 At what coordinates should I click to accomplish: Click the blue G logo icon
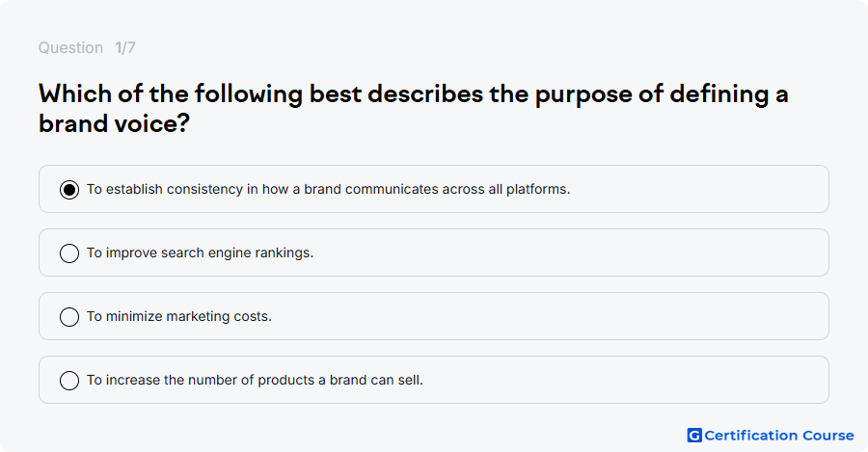point(694,436)
